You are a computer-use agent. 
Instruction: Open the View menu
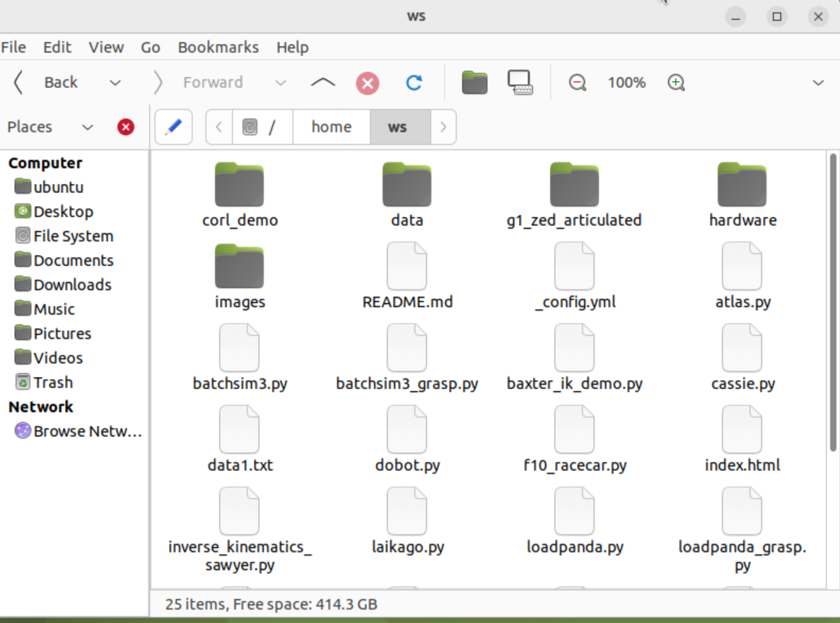point(106,47)
